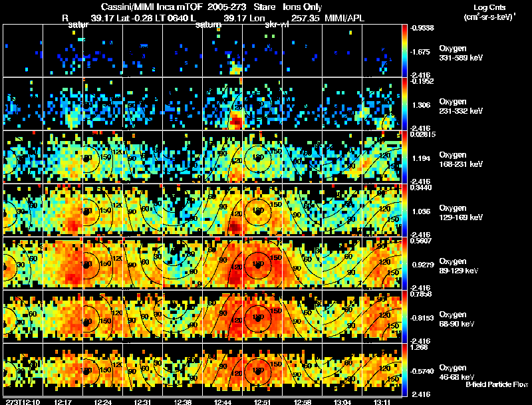
Task: Click the color bar beside the 129-169 keV row
Action: [404, 210]
